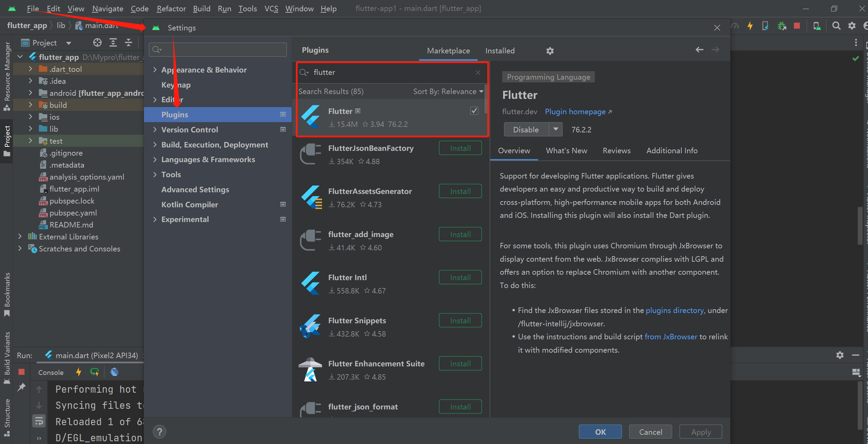Open Dart DevTools from the run toolbar

pyautogui.click(x=114, y=372)
